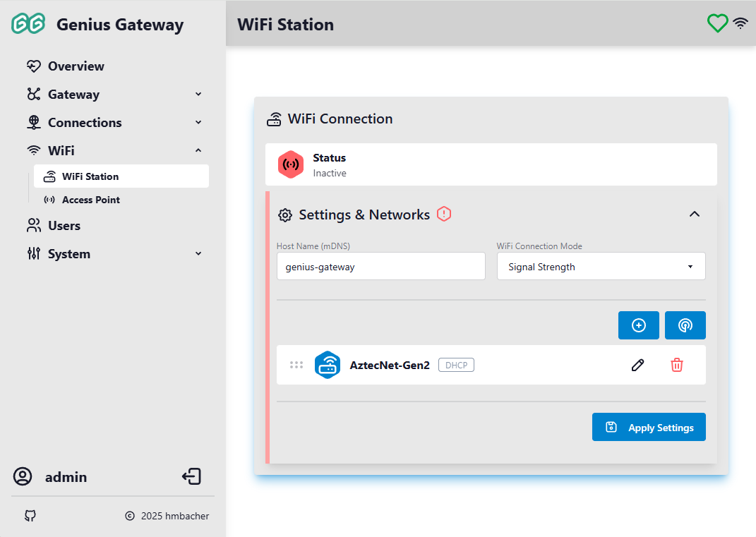The width and height of the screenshot is (756, 537).
Task: Click the logout icon next to admin
Action: click(191, 477)
